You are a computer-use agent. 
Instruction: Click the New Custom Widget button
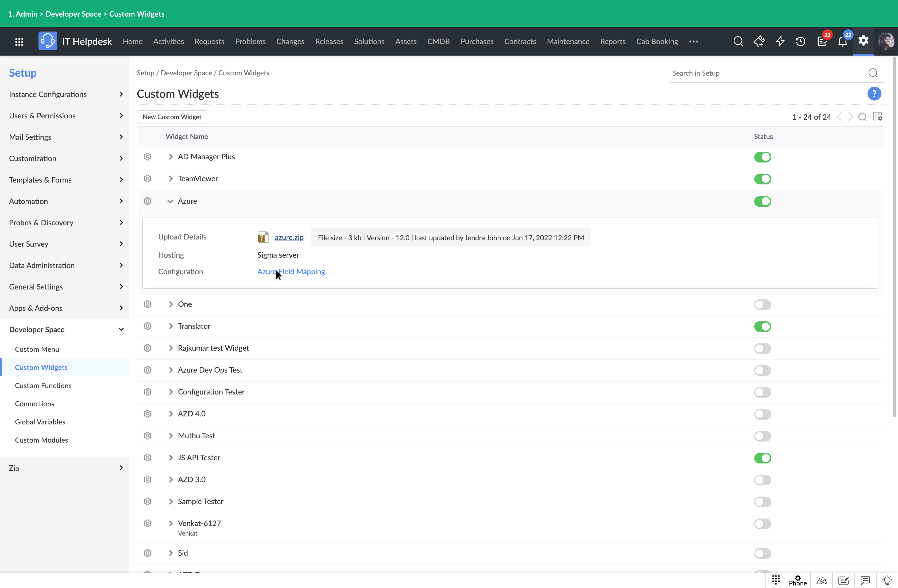pyautogui.click(x=172, y=117)
